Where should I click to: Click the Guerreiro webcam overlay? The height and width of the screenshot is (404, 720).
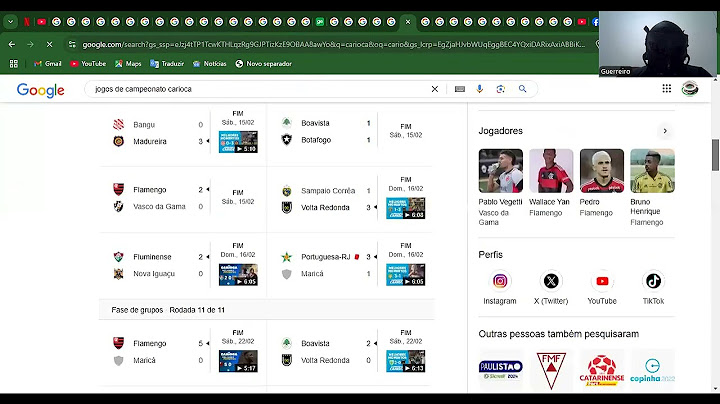pyautogui.click(x=658, y=44)
